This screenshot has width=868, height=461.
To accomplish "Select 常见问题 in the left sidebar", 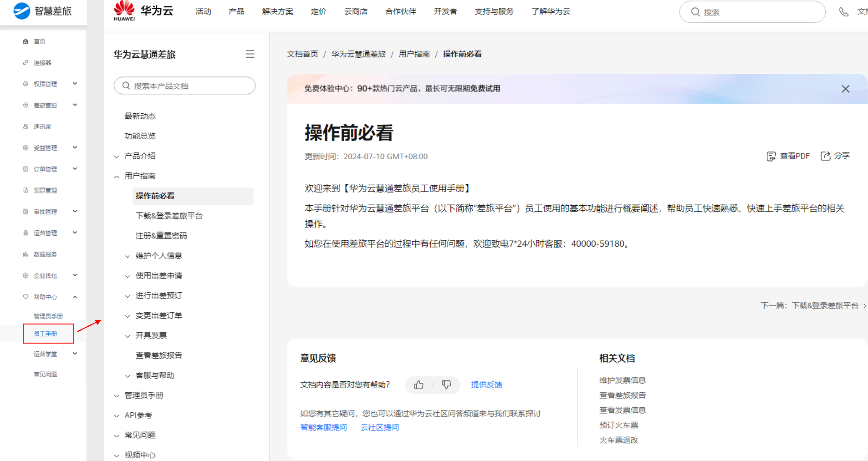I will pos(46,375).
